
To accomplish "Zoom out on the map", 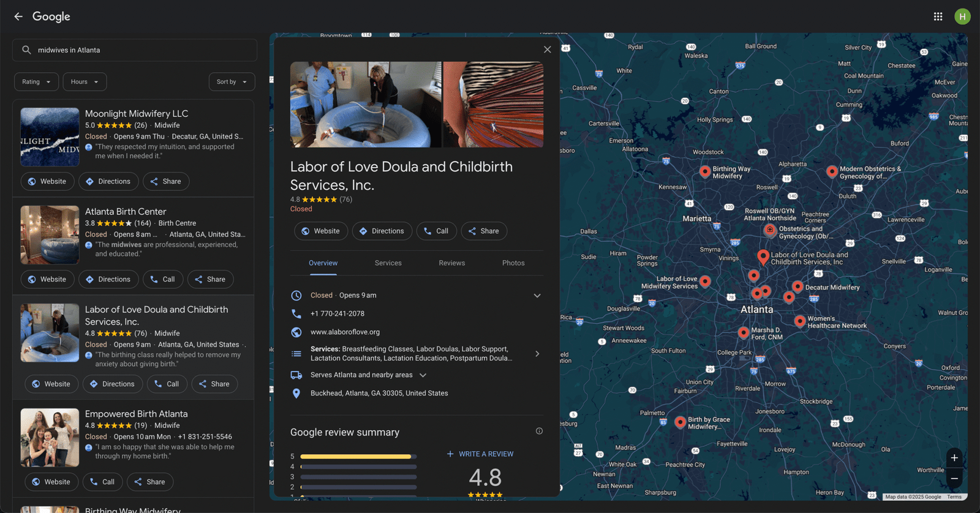I will 954,479.
